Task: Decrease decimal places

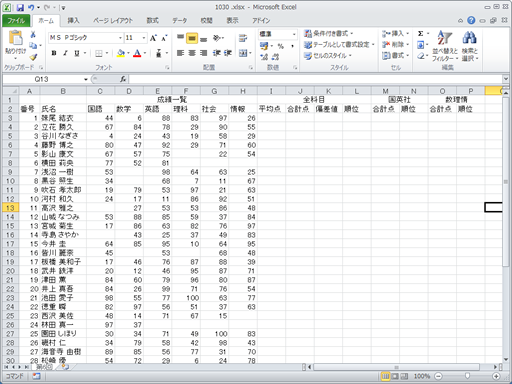Action: (275, 57)
